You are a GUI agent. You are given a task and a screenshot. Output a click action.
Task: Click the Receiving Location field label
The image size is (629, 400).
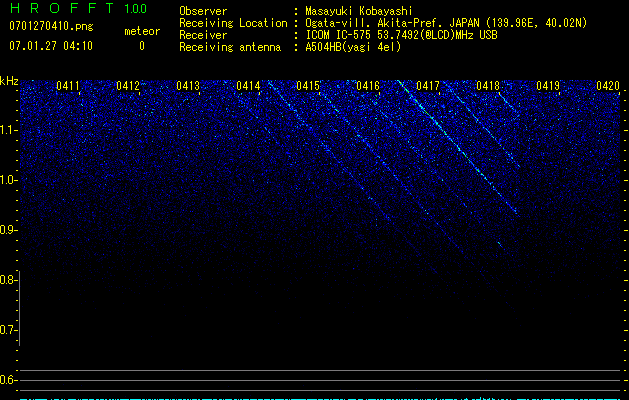pyautogui.click(x=233, y=23)
